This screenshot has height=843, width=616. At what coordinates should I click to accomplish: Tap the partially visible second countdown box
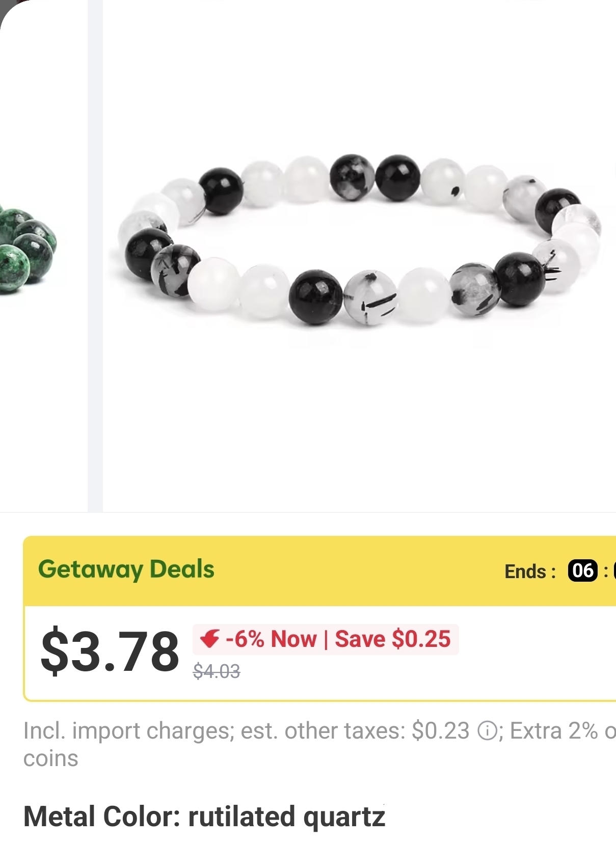pos(614,570)
